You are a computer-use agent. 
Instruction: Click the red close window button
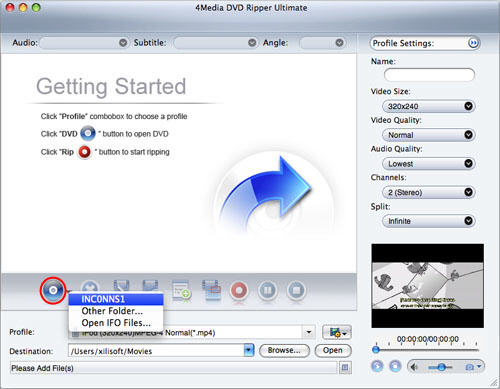(x=10, y=7)
